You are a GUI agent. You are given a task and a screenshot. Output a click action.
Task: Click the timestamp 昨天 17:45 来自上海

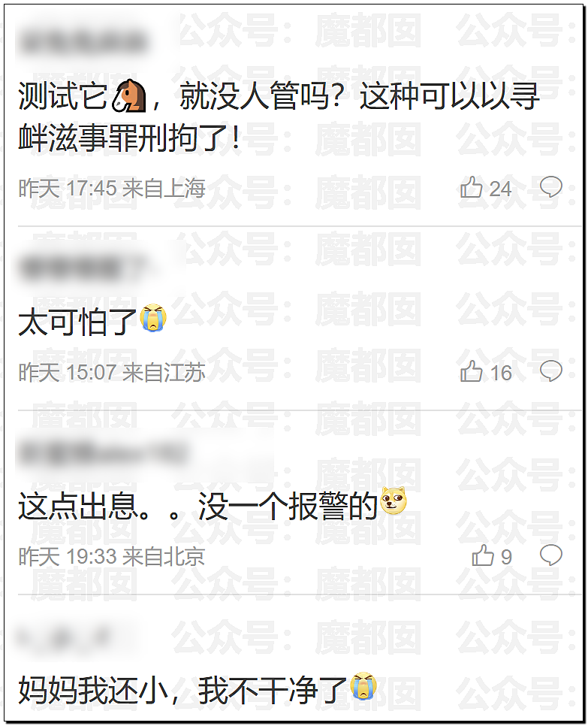(x=111, y=189)
